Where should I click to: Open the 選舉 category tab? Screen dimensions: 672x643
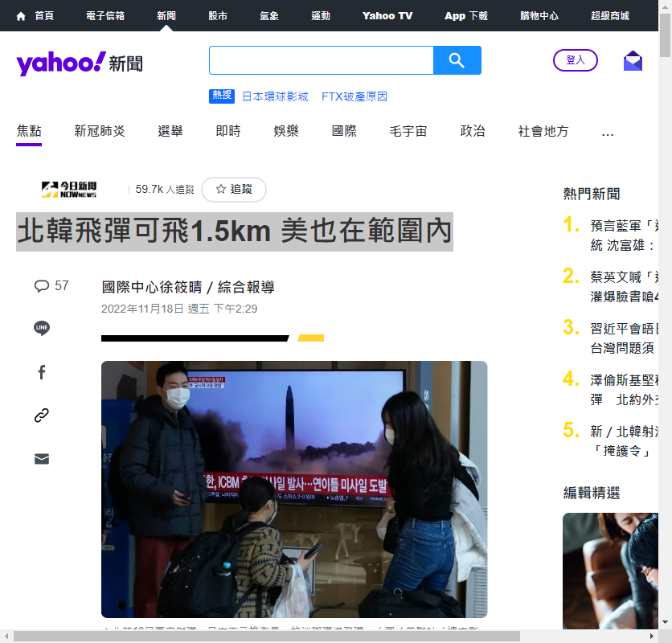170,131
